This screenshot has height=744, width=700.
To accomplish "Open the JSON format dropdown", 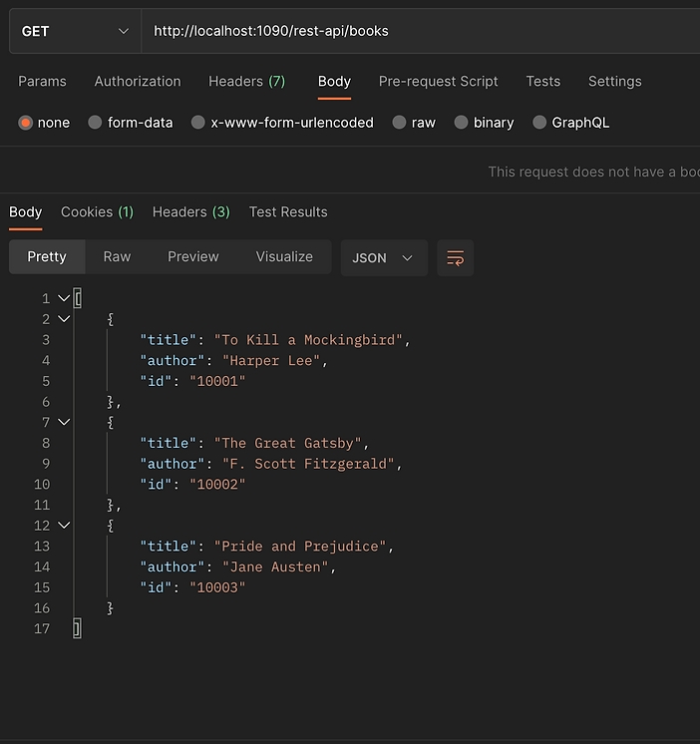I will (383, 257).
